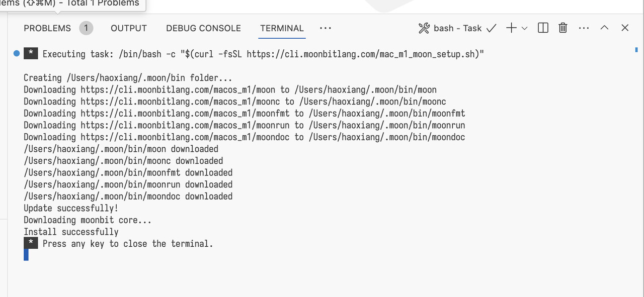Image resolution: width=644 pixels, height=297 pixels.
Task: Click the TERMINAL tab
Action: pyautogui.click(x=282, y=28)
